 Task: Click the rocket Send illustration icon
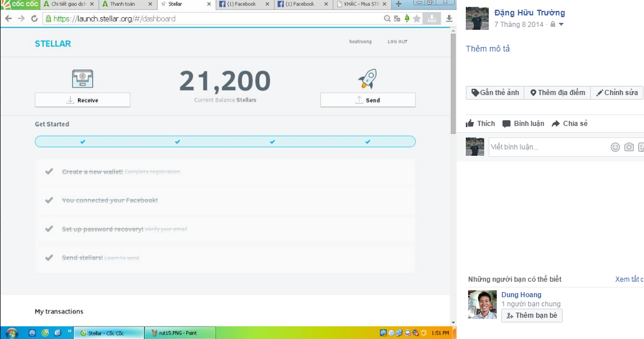(368, 79)
